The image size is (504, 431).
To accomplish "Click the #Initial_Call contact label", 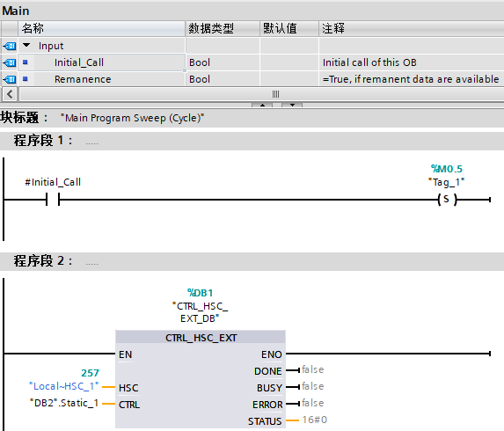I will 53,182.
